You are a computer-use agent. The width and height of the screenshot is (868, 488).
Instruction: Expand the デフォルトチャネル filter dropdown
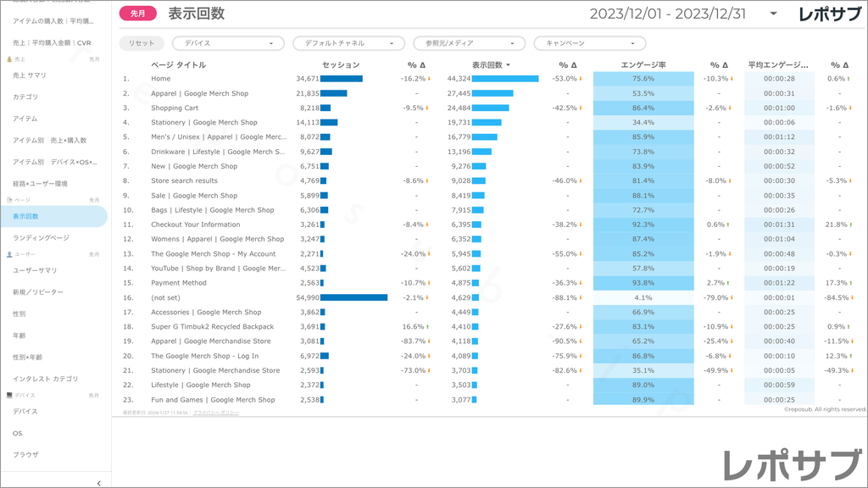348,43
